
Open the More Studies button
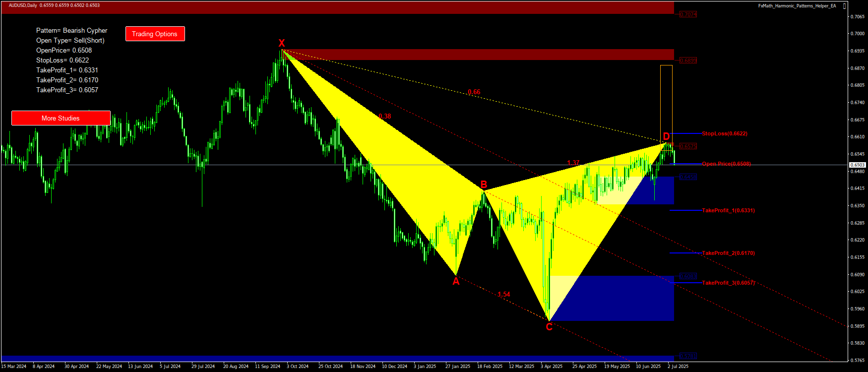tap(61, 118)
